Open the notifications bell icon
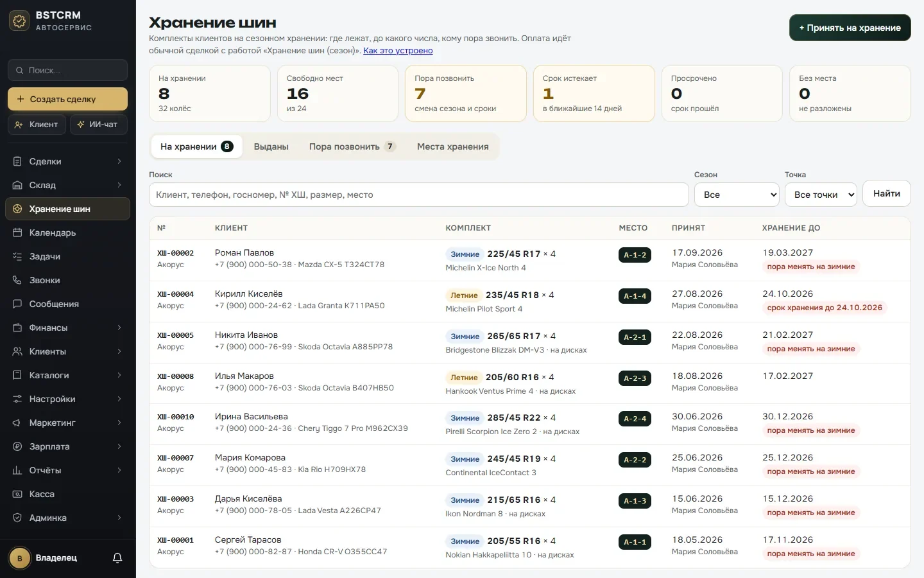Image resolution: width=924 pixels, height=578 pixels. pos(117,558)
